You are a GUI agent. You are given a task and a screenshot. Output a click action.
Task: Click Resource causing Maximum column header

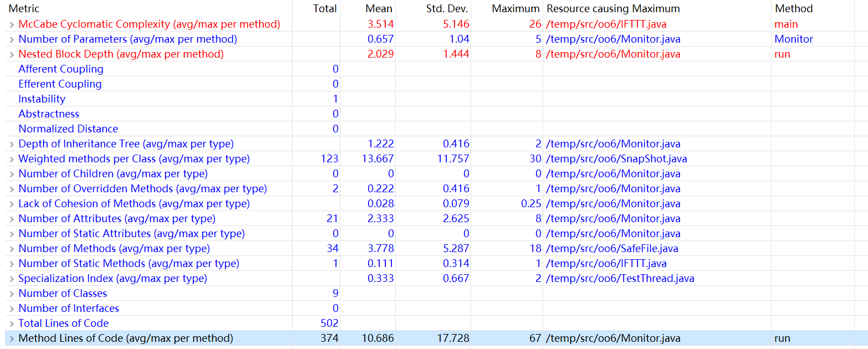point(612,9)
